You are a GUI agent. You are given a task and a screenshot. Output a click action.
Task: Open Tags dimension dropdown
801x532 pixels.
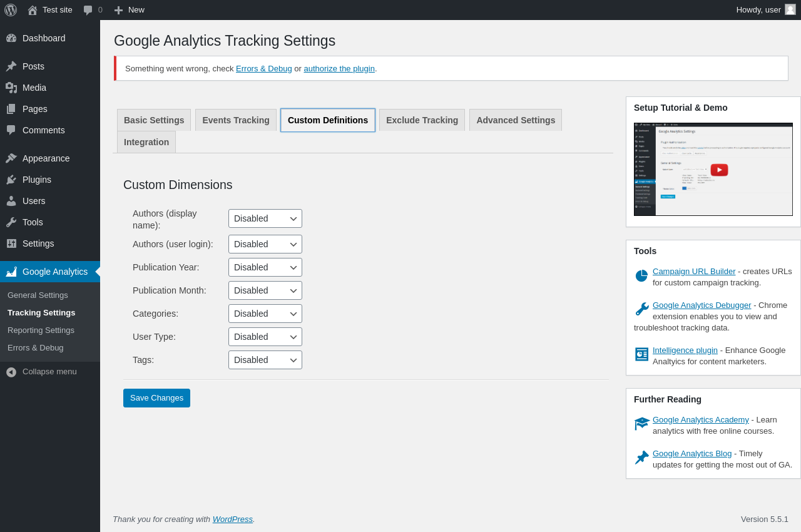point(265,360)
